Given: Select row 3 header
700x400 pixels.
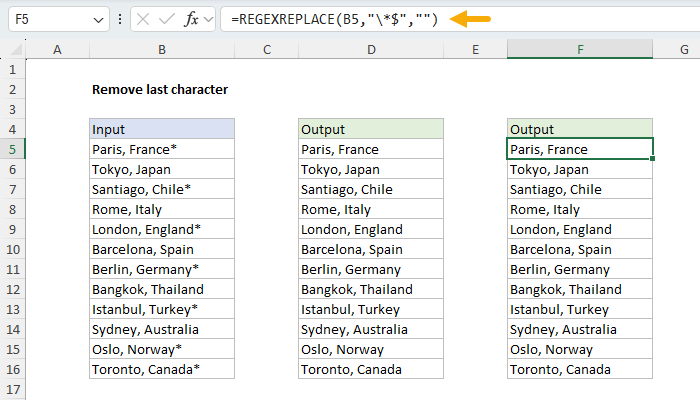Looking at the screenshot, I should (12, 109).
